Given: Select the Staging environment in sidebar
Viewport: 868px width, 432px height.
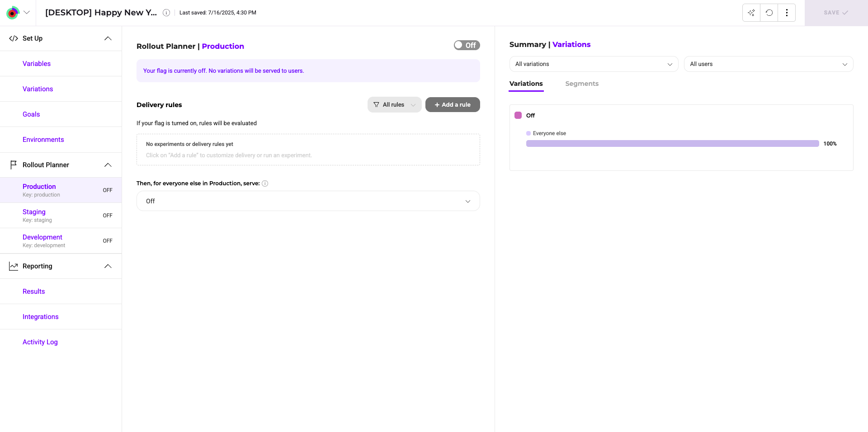Looking at the screenshot, I should tap(34, 212).
